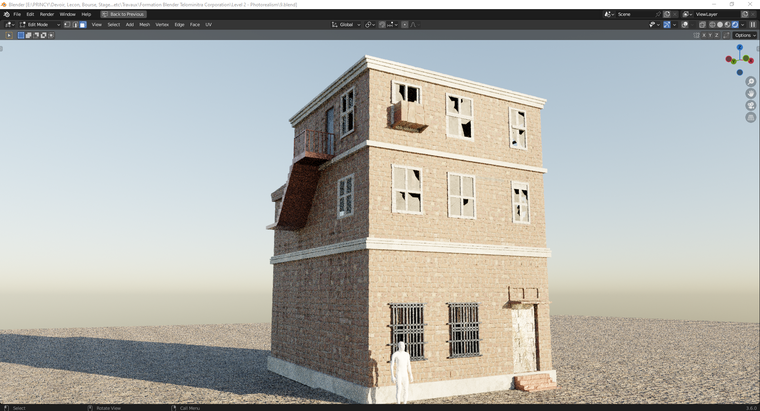This screenshot has height=411, width=760.
Task: Select rendered viewport shading mode
Action: 735,25
